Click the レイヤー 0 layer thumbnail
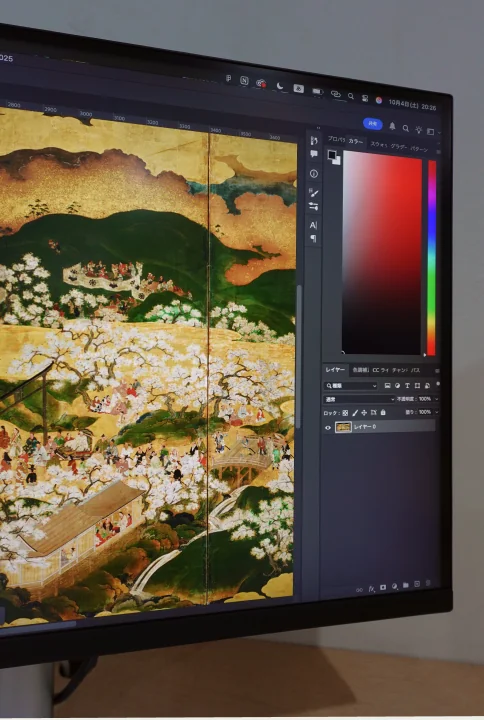 tap(343, 427)
